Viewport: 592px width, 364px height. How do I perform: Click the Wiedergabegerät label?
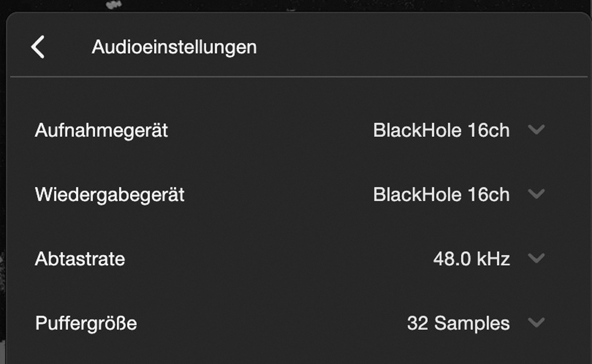click(110, 195)
